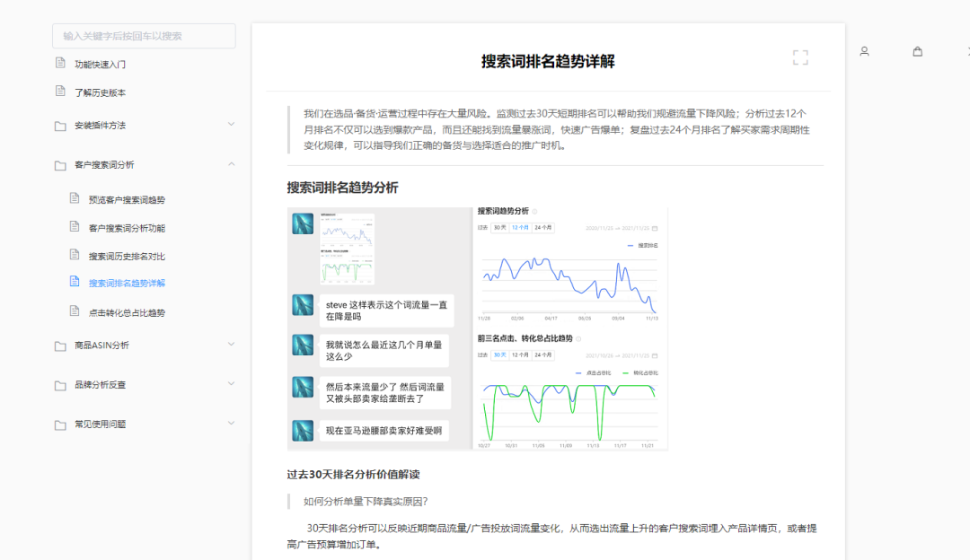The width and height of the screenshot is (970, 560).
Task: Expand the 安装插件方法 section chevron
Action: tap(231, 124)
